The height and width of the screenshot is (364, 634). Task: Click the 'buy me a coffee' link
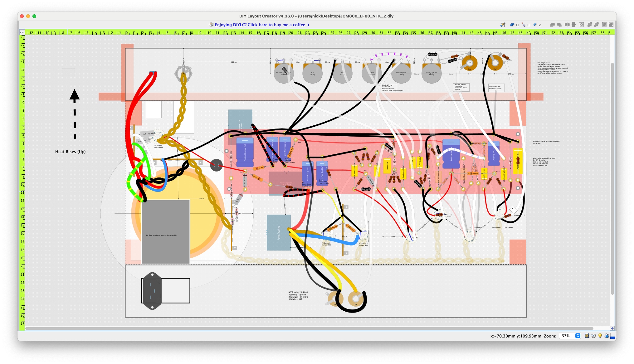(262, 25)
